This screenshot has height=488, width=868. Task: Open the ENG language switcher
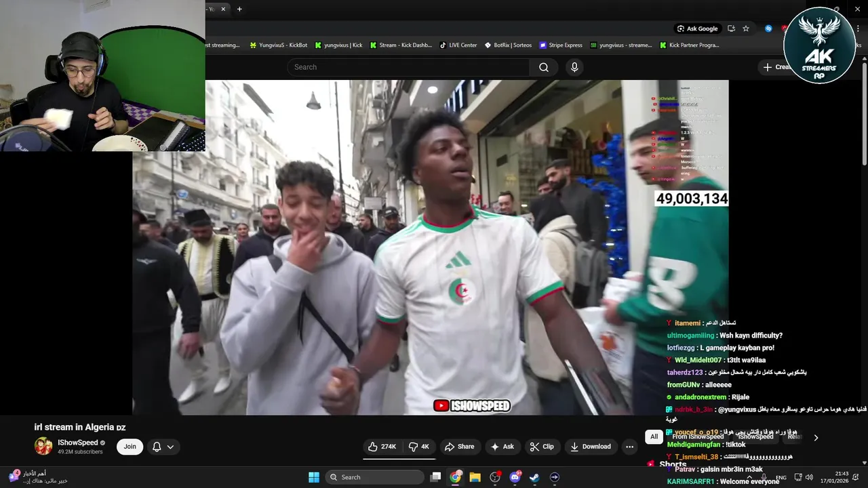pyautogui.click(x=781, y=478)
